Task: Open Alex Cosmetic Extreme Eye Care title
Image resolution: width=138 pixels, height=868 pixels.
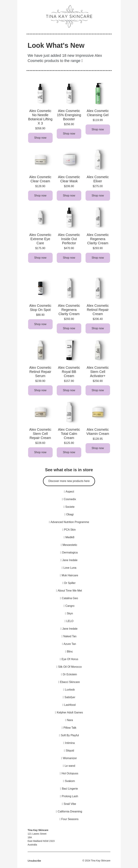Action: (x=40, y=239)
